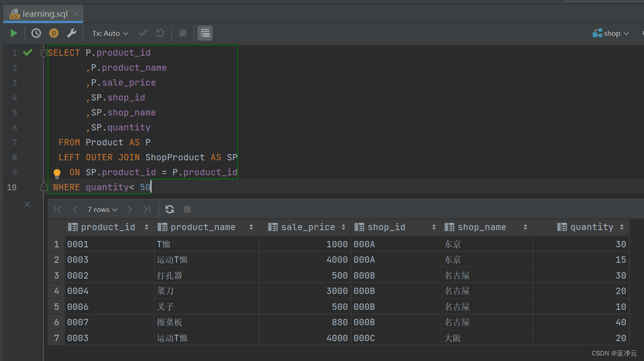Select quantity cell '15'
The height and width of the screenshot is (361, 644).
(582, 260)
